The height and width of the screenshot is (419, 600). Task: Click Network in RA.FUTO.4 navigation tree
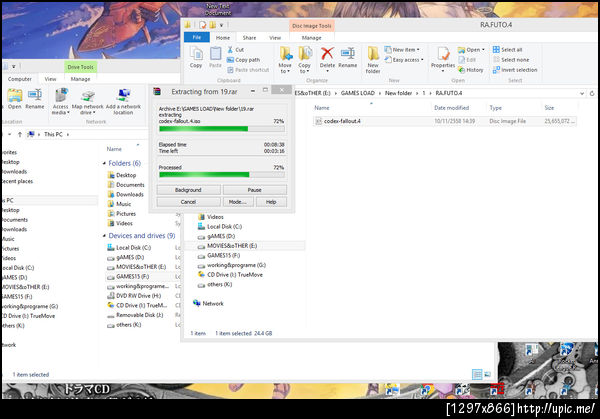[x=208, y=303]
